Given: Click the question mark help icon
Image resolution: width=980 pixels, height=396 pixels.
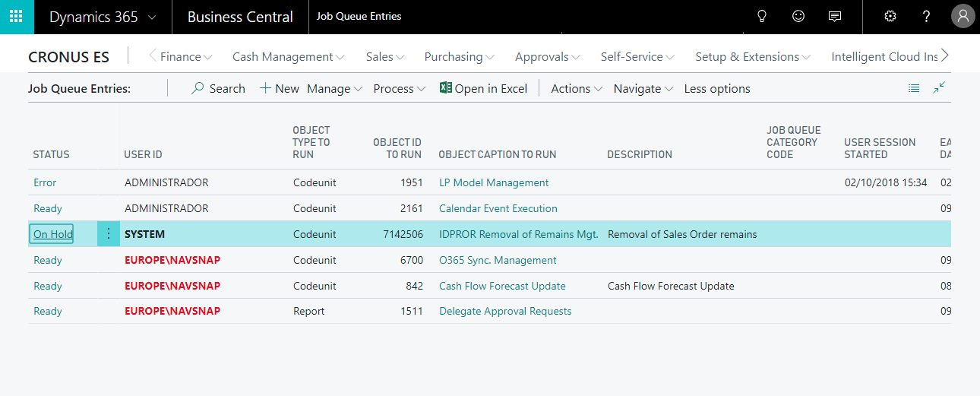Looking at the screenshot, I should pyautogui.click(x=926, y=17).
